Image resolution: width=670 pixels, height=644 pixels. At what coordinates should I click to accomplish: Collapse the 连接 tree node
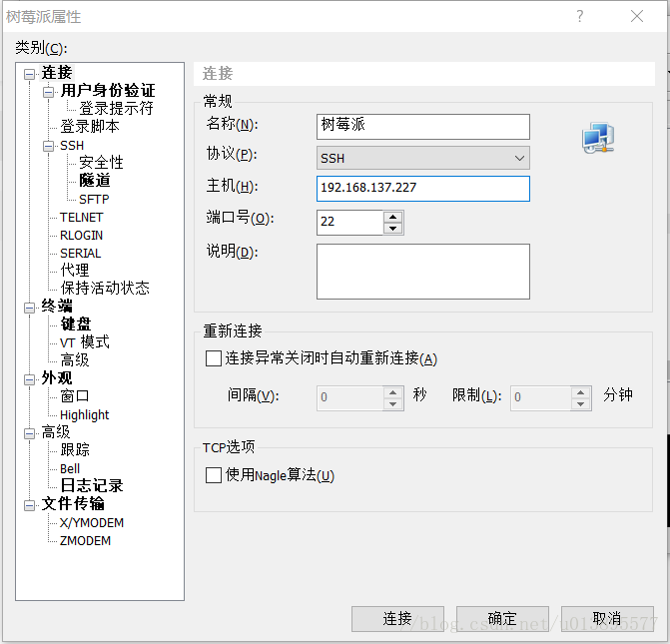(30, 74)
